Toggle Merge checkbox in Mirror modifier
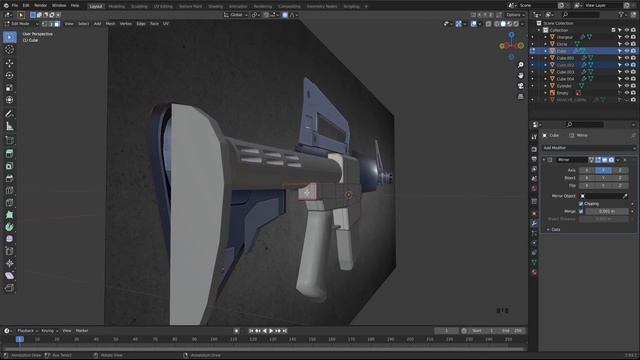 pos(581,211)
